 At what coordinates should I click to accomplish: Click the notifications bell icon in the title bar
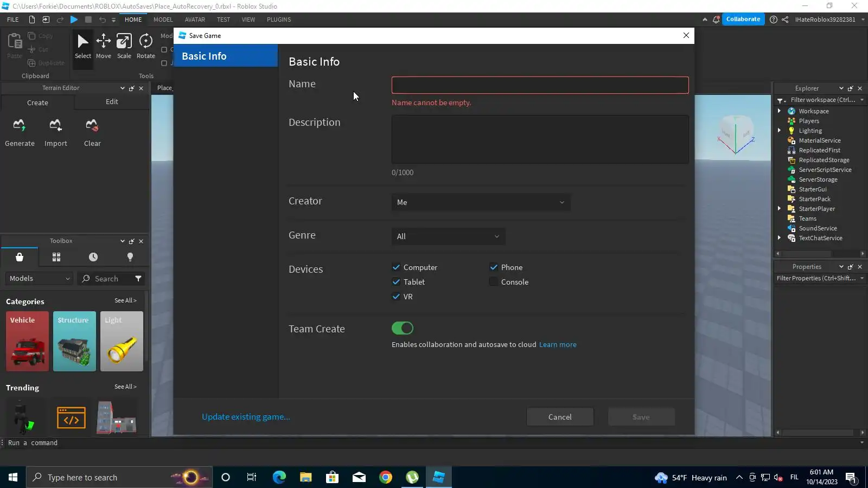click(716, 20)
